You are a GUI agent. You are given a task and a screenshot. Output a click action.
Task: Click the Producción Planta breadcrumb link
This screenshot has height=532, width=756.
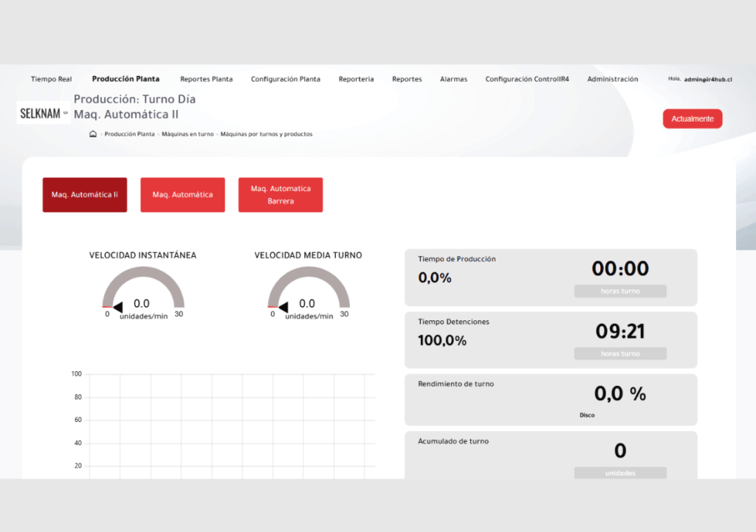tap(129, 134)
